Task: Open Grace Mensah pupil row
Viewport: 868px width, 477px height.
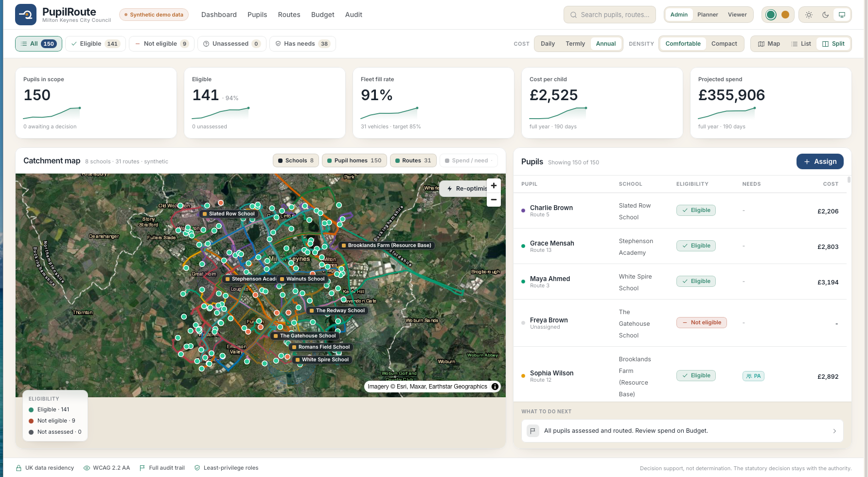Action: 680,246
